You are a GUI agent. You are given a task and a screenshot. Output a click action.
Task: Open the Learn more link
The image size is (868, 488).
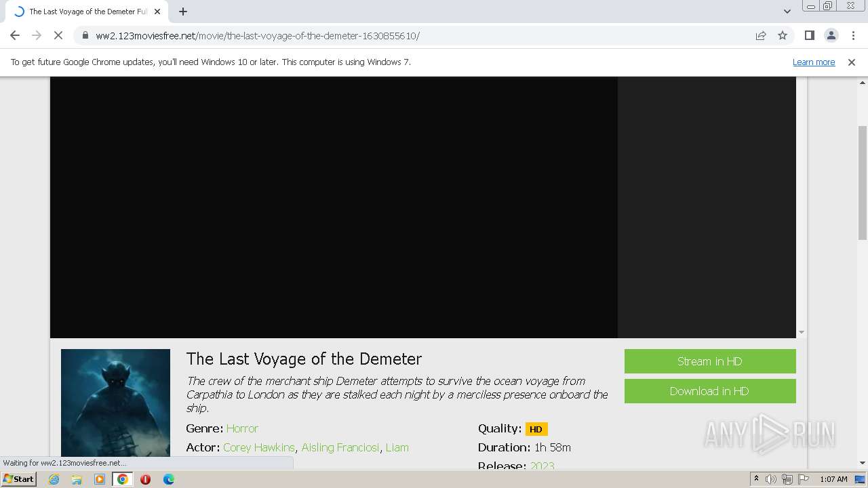coord(814,62)
